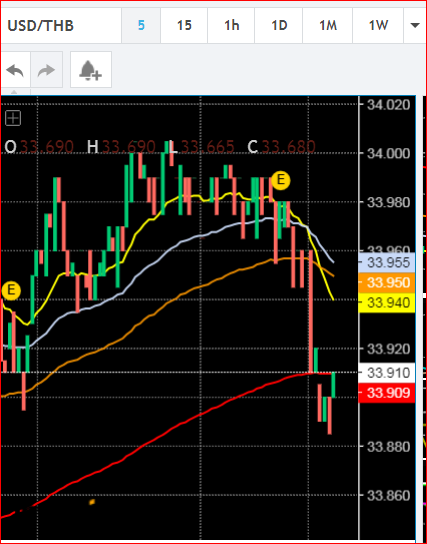Switch to the 15 minute timeframe
The image size is (427, 544).
184,26
